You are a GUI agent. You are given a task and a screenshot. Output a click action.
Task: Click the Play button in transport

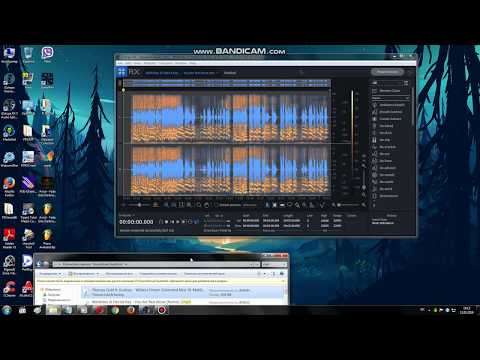tap(178, 222)
